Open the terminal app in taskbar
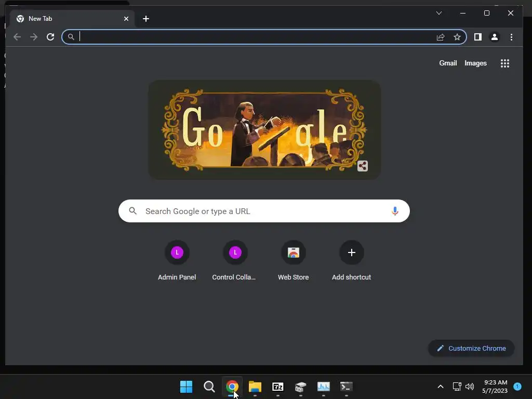 pos(347,387)
